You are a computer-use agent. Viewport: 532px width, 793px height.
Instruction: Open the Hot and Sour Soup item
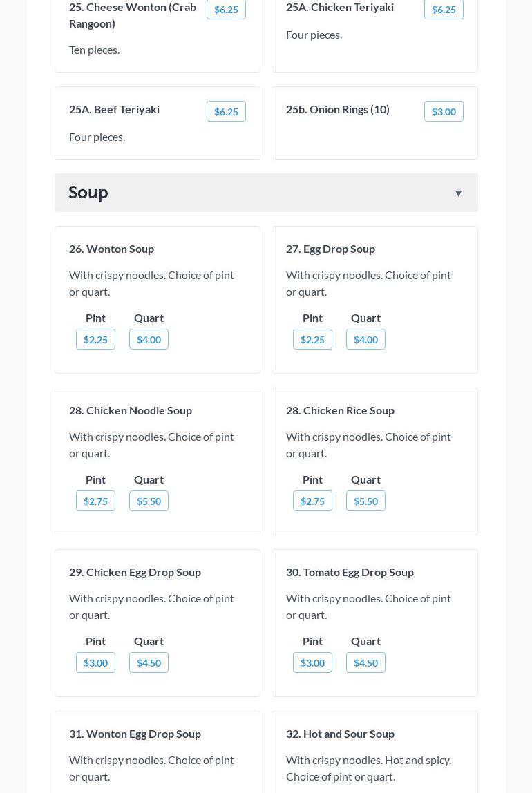[340, 734]
